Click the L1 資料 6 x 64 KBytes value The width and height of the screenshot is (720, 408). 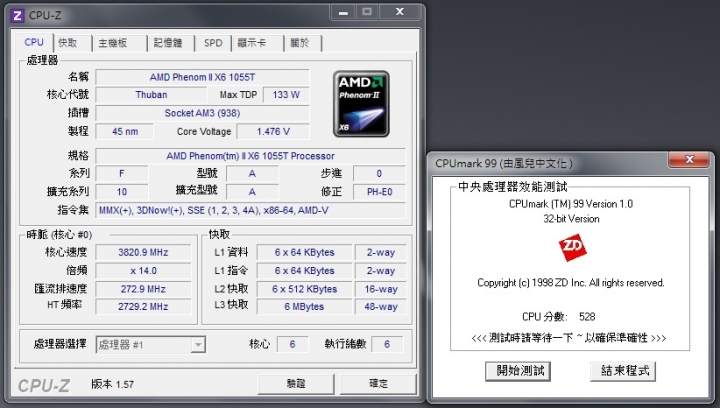(x=304, y=252)
